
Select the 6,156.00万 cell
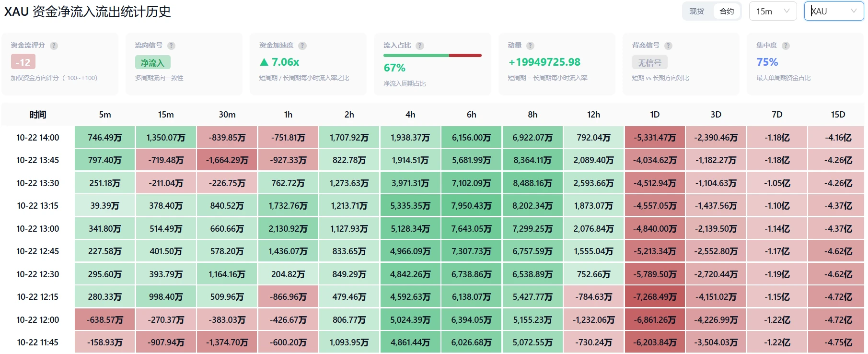click(x=472, y=138)
